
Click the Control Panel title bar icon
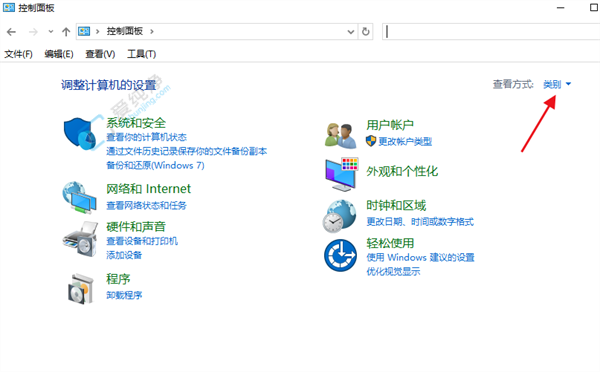pyautogui.click(x=8, y=7)
